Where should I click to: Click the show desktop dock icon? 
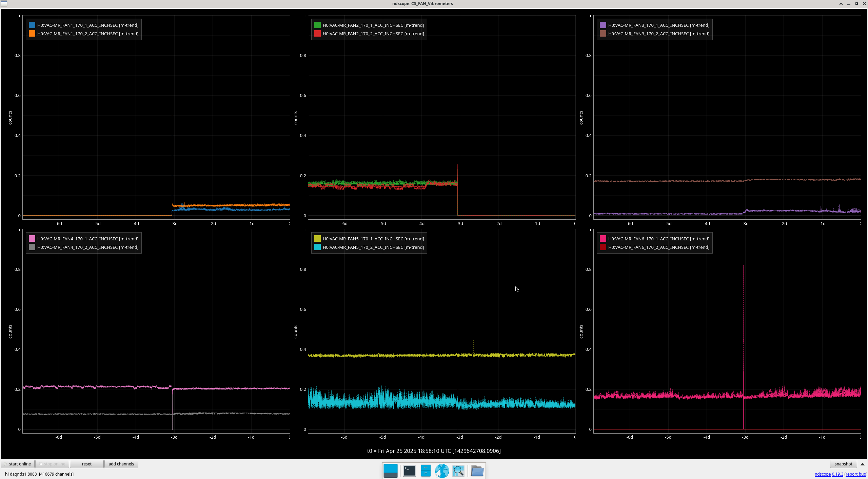point(390,471)
